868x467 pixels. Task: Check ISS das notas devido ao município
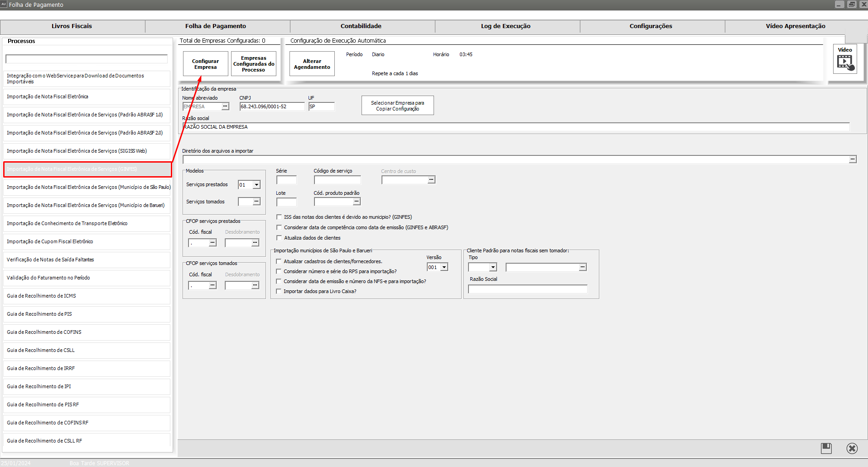coord(279,217)
